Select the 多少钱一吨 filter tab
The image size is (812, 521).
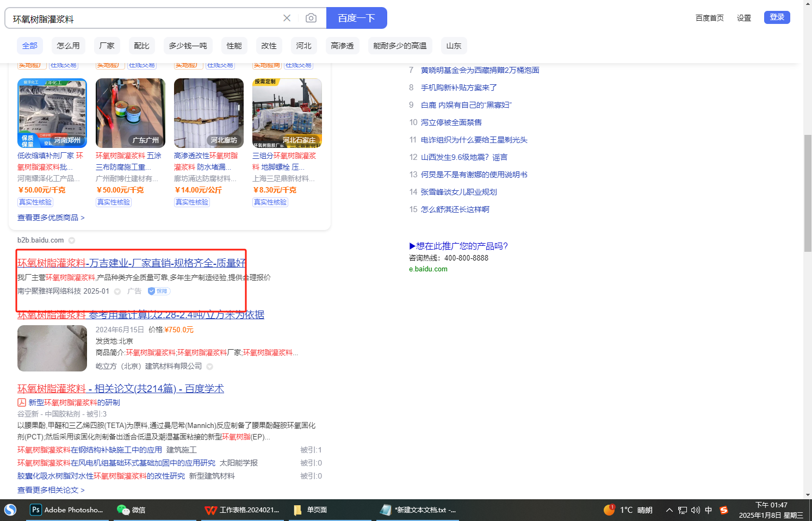[188, 46]
